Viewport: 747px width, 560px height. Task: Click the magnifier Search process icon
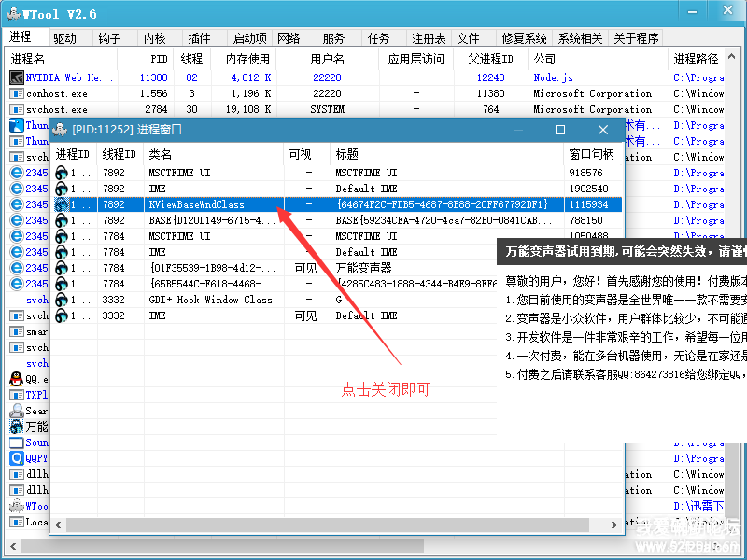[x=16, y=411]
